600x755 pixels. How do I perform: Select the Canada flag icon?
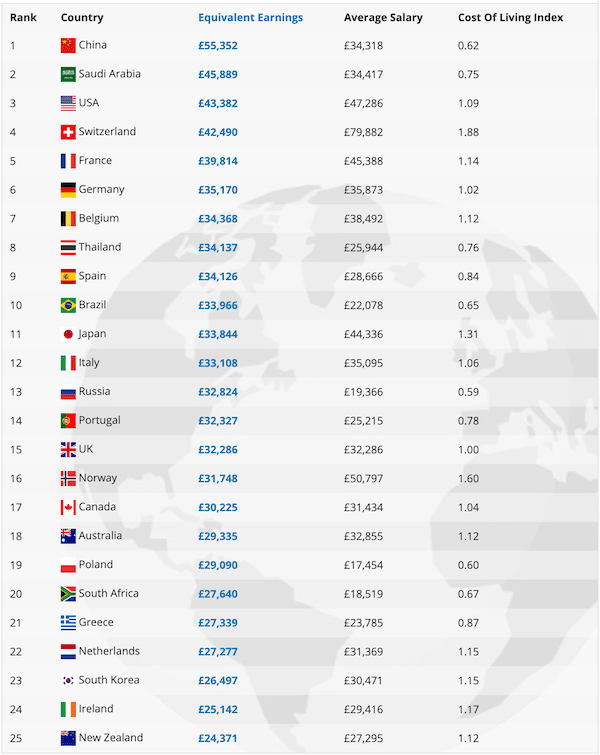[x=68, y=508]
